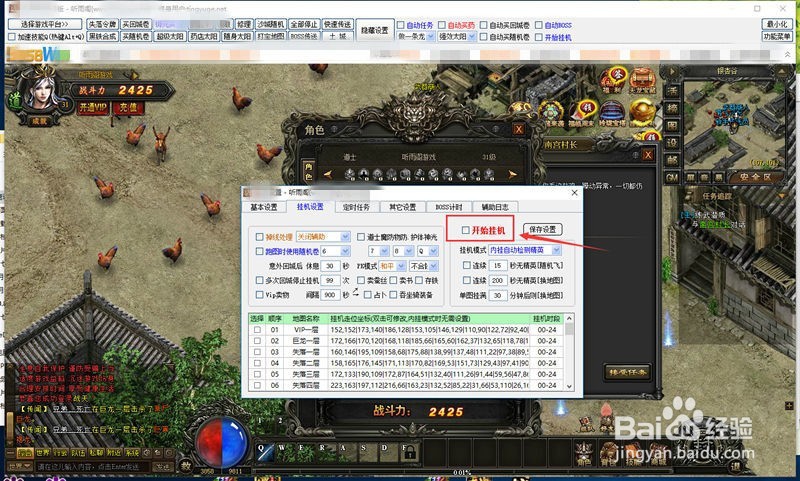Click the 榜 ranking side icon
Viewport: 800px width, 481px height.
coord(672,108)
